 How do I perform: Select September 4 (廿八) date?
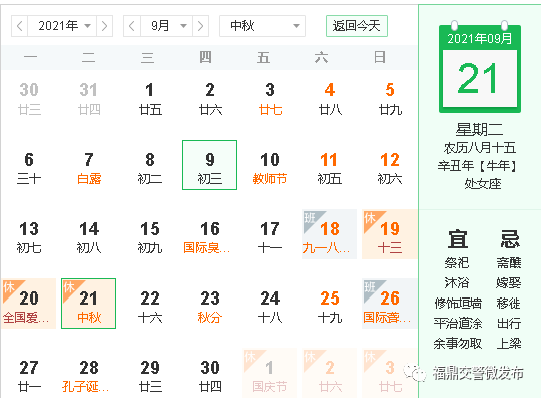(330, 99)
